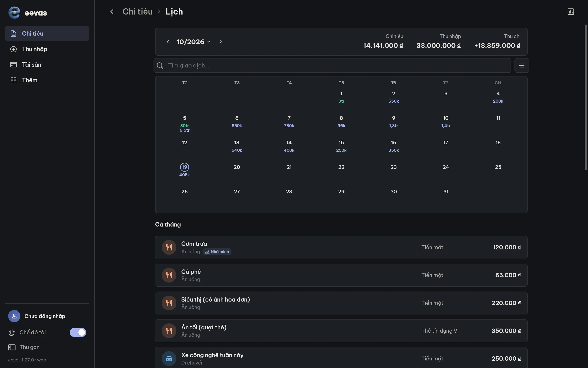588x368 pixels.
Task: Click the car icon on the Xe công nghệ row
Action: [169, 359]
